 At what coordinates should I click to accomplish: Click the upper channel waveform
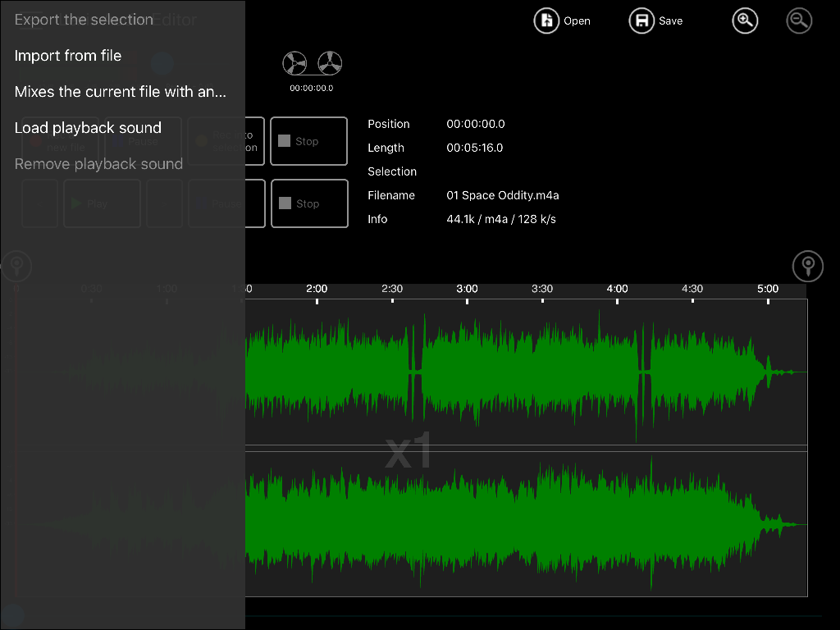click(x=526, y=372)
